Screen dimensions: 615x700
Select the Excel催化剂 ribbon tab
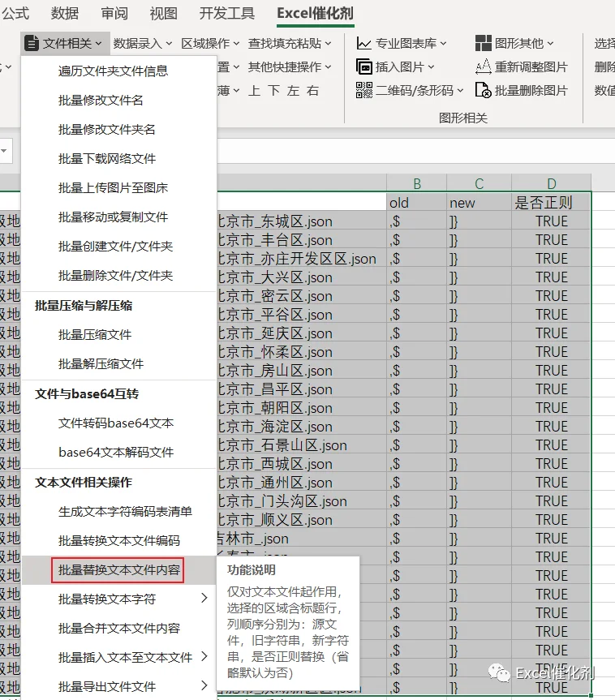point(316,14)
